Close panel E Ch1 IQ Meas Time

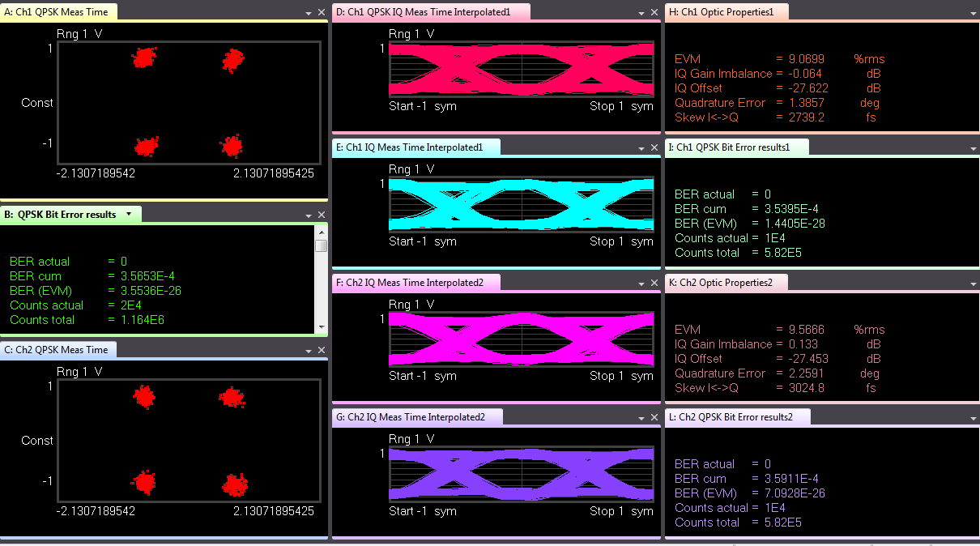[654, 147]
